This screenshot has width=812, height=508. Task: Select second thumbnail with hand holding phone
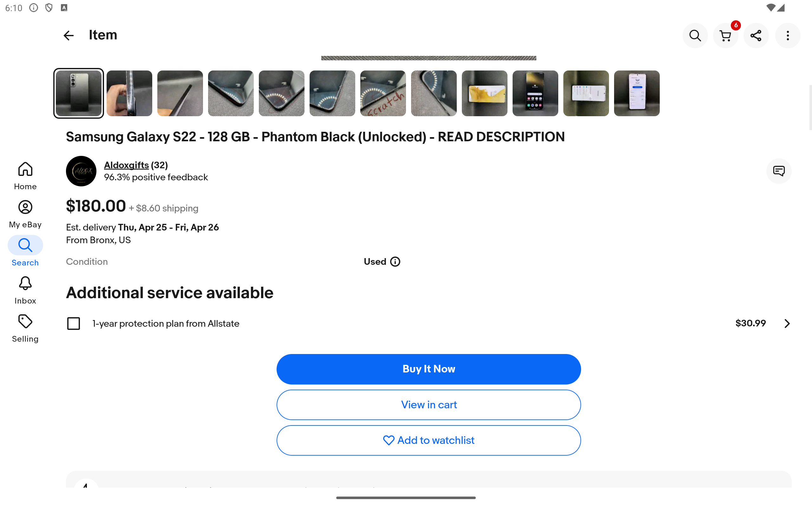(129, 93)
